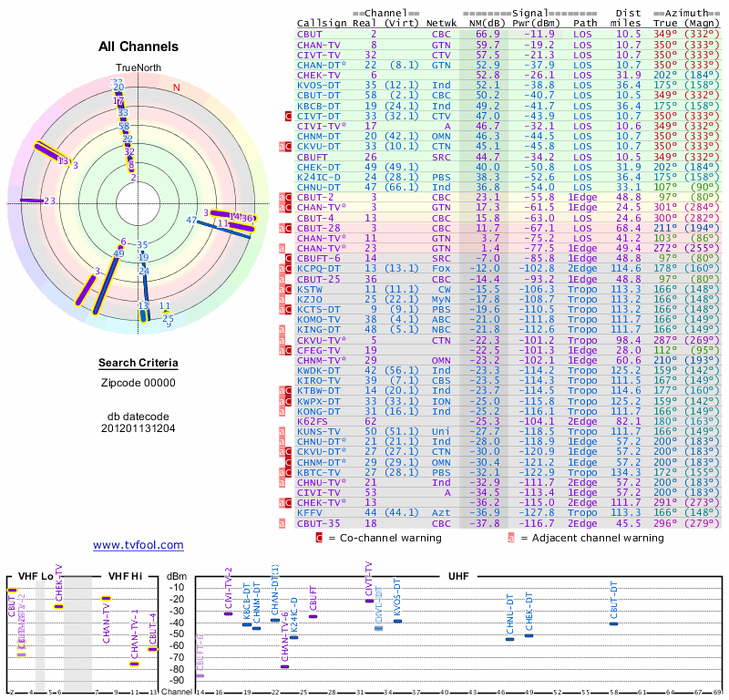The image size is (729, 700).
Task: Click the 201201131204 datecode value
Action: [x=139, y=428]
